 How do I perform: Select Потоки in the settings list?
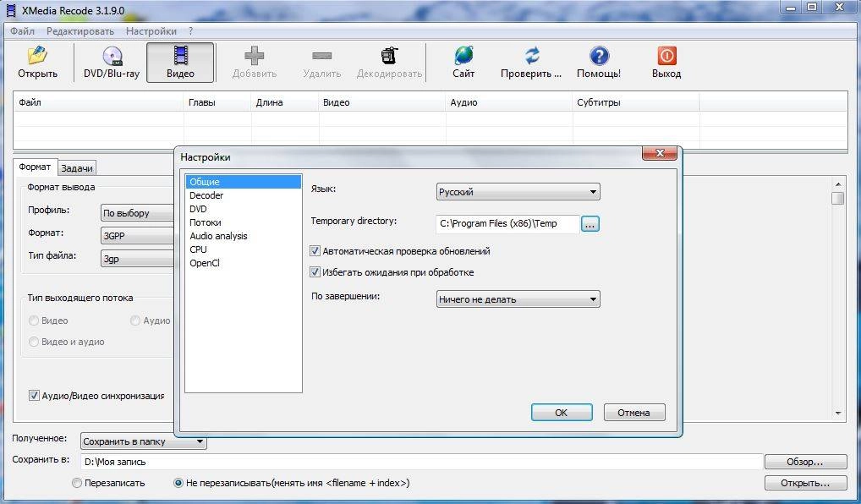coord(244,222)
